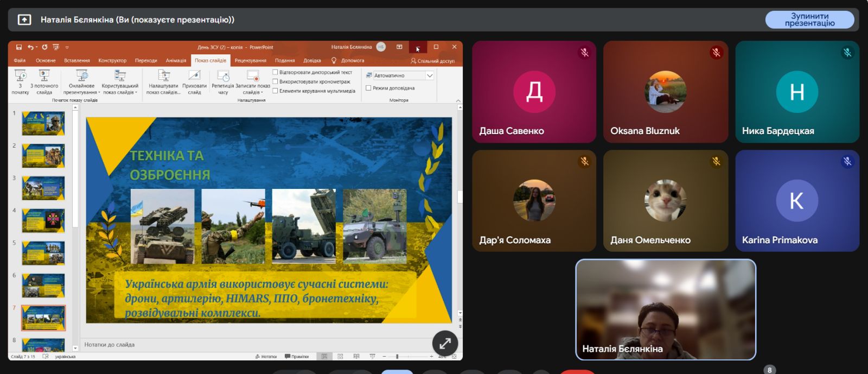Switch to the Конструктор tab
The image size is (868, 374).
click(112, 61)
